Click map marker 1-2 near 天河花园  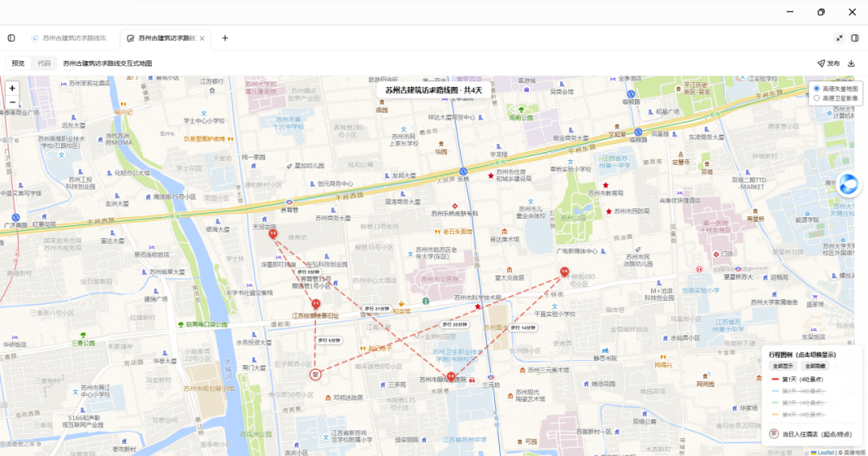pos(273,235)
